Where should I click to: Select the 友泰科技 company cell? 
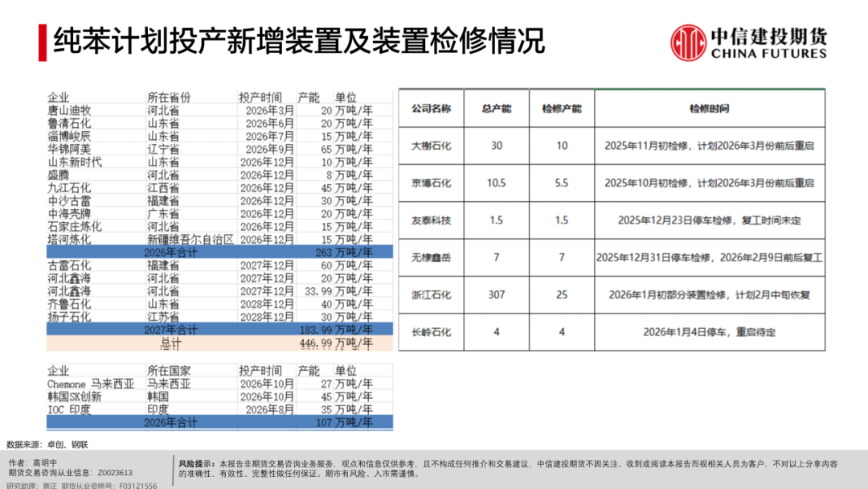coord(432,220)
